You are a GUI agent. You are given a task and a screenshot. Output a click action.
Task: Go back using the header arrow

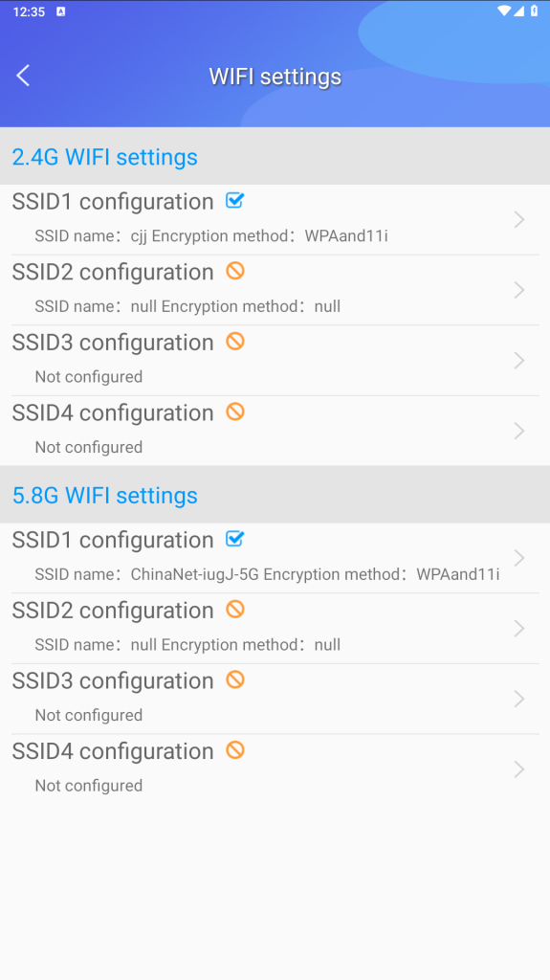[x=23, y=76]
